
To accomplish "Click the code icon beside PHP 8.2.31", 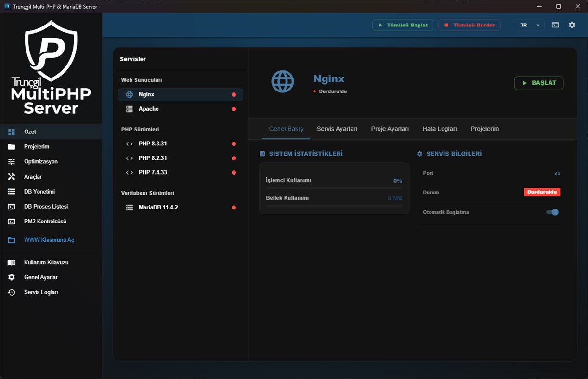I will click(129, 158).
